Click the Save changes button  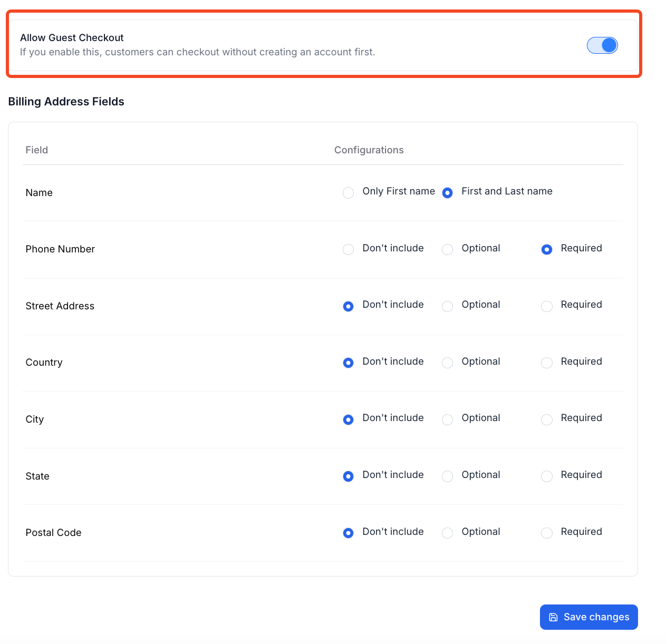[x=588, y=617]
